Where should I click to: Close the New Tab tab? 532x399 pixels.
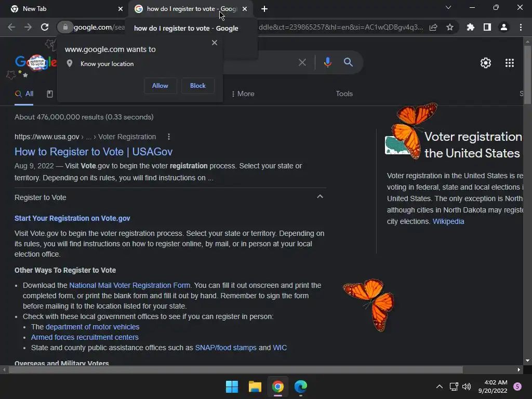click(121, 9)
